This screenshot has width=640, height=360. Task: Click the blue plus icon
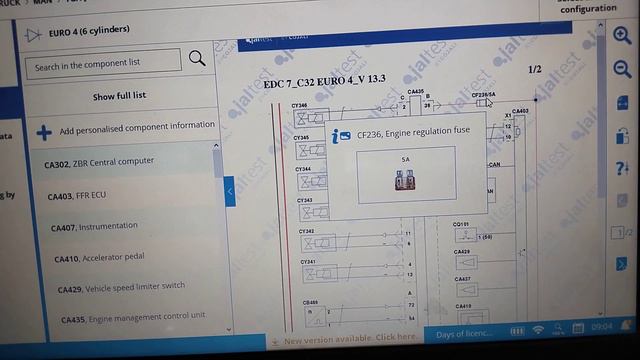(x=44, y=132)
